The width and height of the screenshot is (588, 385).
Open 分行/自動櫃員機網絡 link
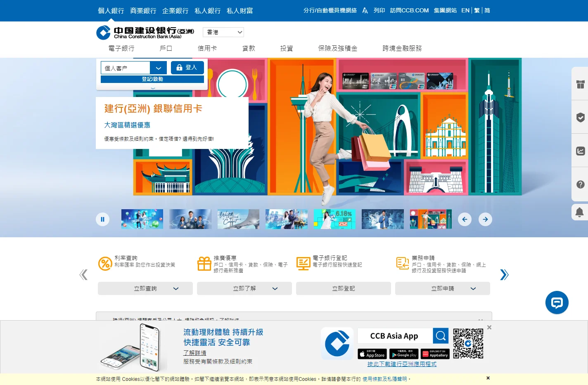[330, 10]
